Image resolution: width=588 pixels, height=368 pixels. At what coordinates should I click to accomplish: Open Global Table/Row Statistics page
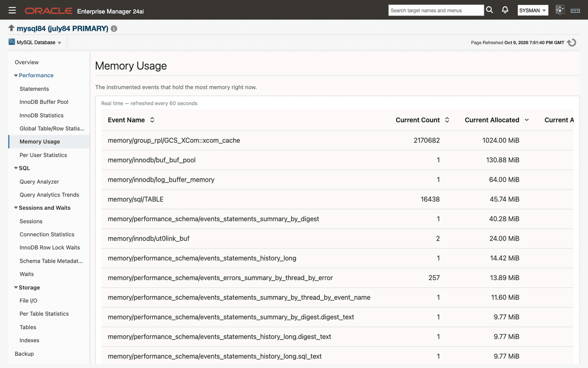[x=52, y=128]
